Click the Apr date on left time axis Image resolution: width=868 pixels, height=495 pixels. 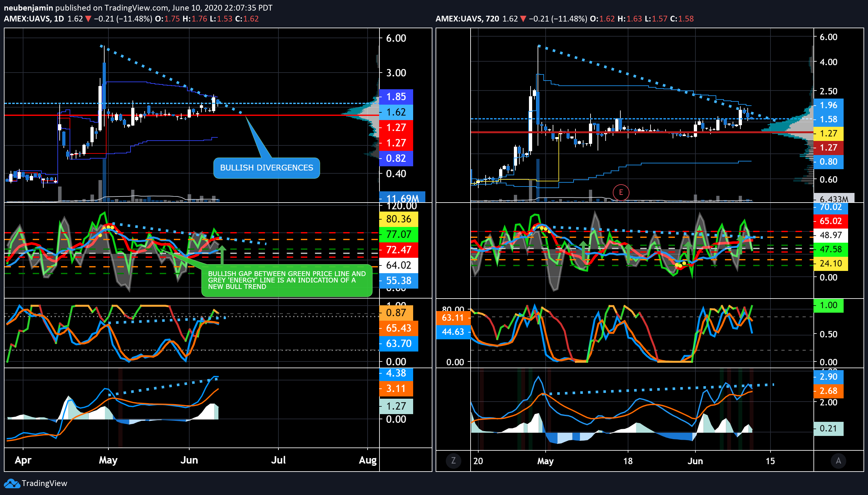23,460
